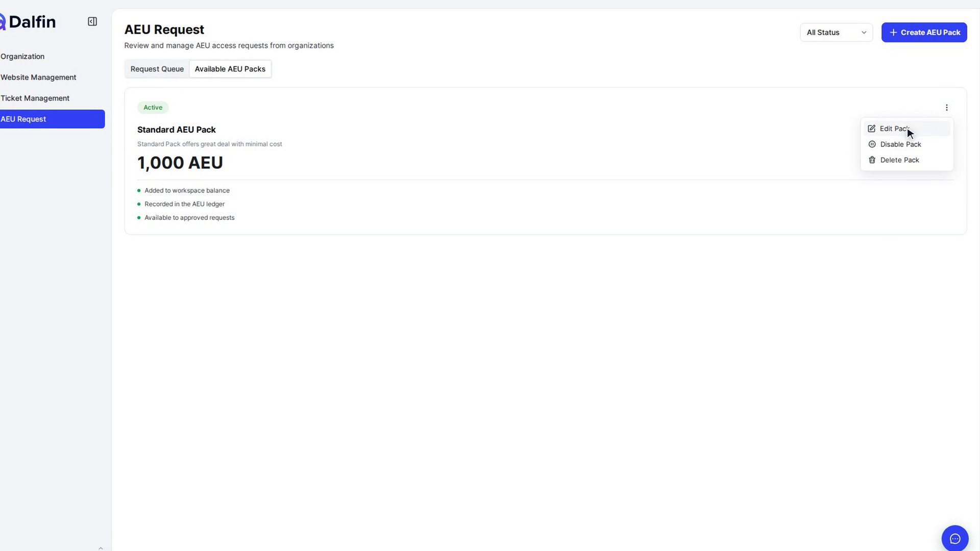Click the pause icon beside Disable Pack
Screen dimensions: 980x551
click(x=872, y=144)
